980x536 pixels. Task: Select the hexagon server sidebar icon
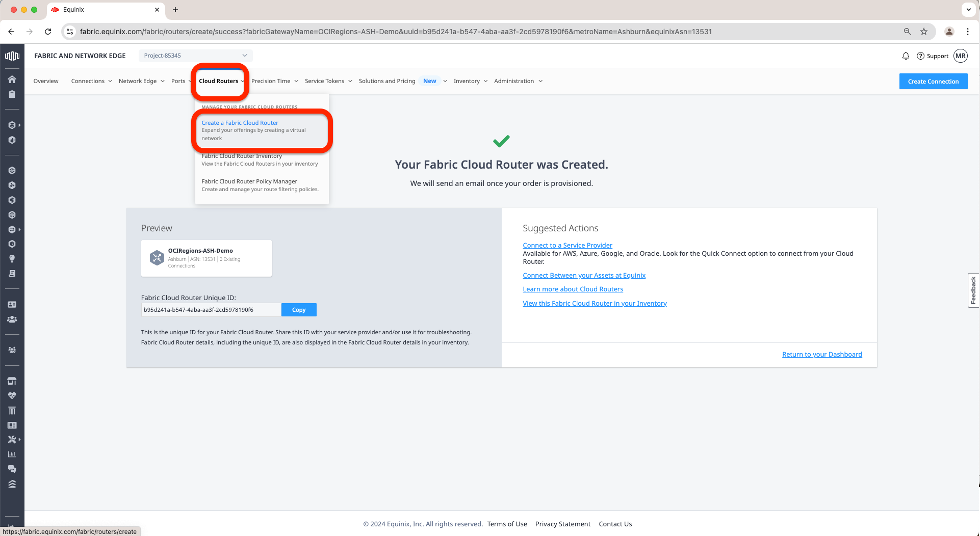coord(12,200)
